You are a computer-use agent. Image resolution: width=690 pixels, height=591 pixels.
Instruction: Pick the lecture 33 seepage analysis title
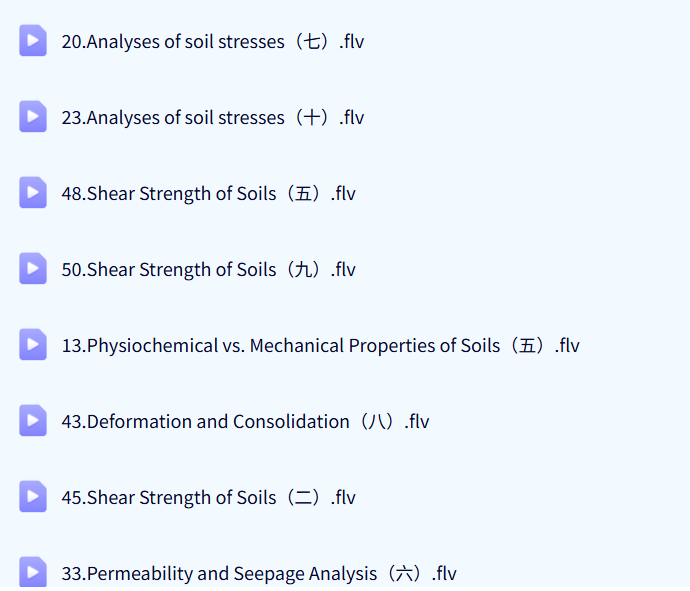258,574
